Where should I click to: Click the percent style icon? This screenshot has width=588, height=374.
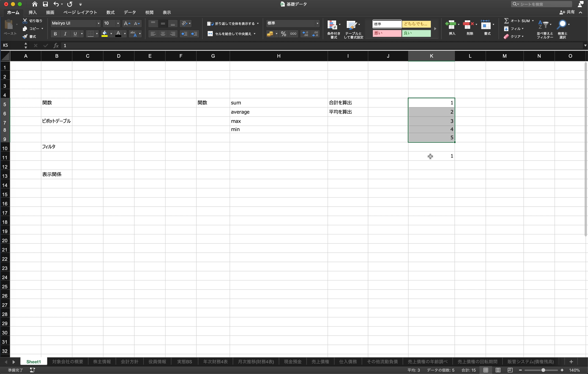pyautogui.click(x=283, y=34)
